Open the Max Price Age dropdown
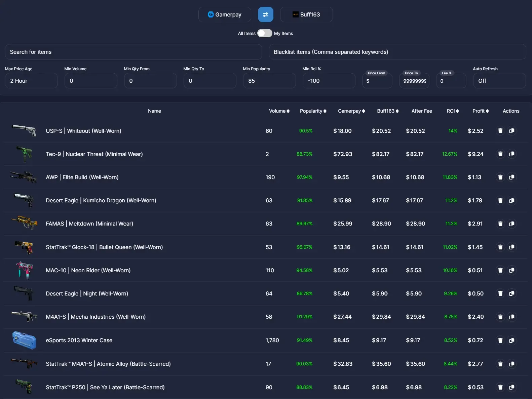 click(x=31, y=81)
